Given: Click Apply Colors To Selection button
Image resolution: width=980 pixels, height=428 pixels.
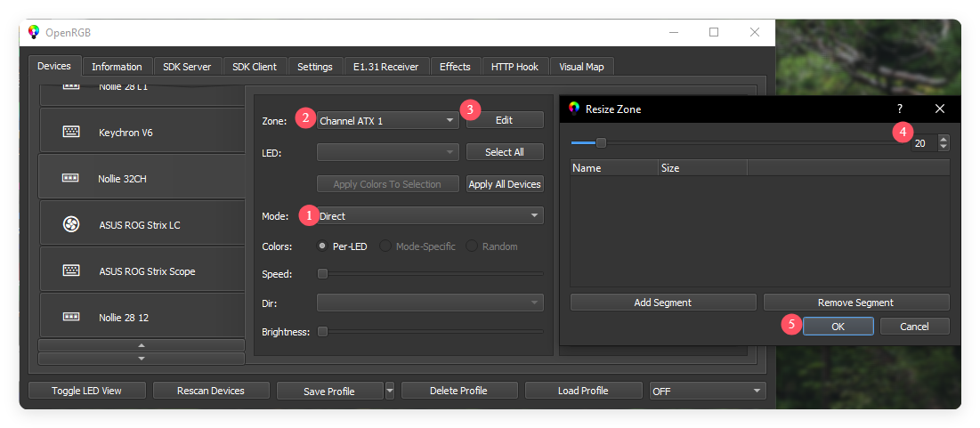Looking at the screenshot, I should 387,184.
